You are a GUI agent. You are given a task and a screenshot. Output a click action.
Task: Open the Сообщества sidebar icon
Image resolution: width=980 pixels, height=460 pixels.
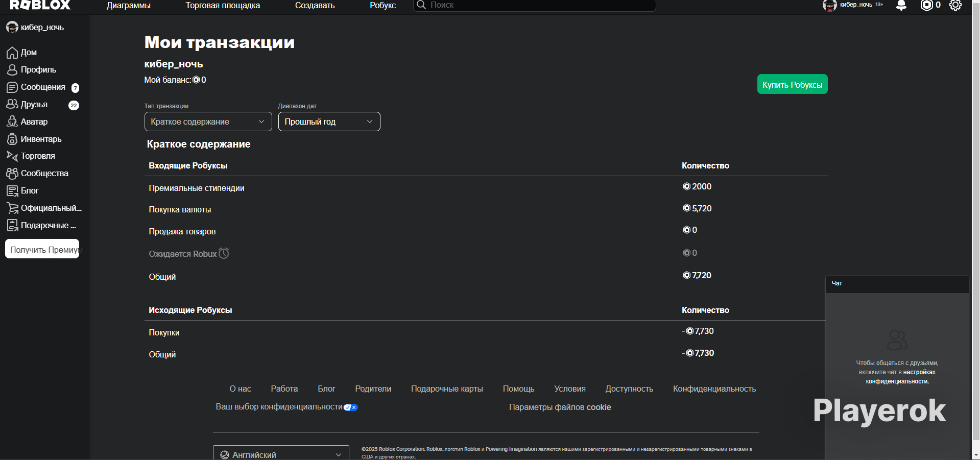tap(12, 174)
